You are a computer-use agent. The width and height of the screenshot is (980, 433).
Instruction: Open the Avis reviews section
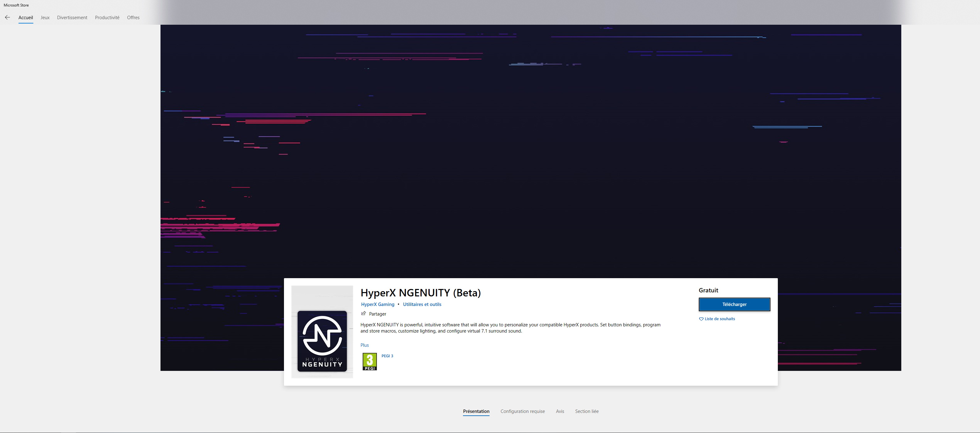[560, 411]
